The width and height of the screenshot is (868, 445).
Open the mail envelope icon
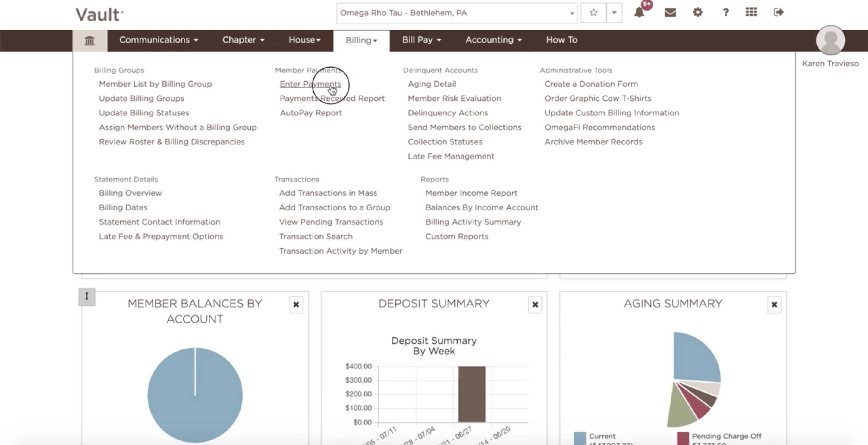(670, 13)
